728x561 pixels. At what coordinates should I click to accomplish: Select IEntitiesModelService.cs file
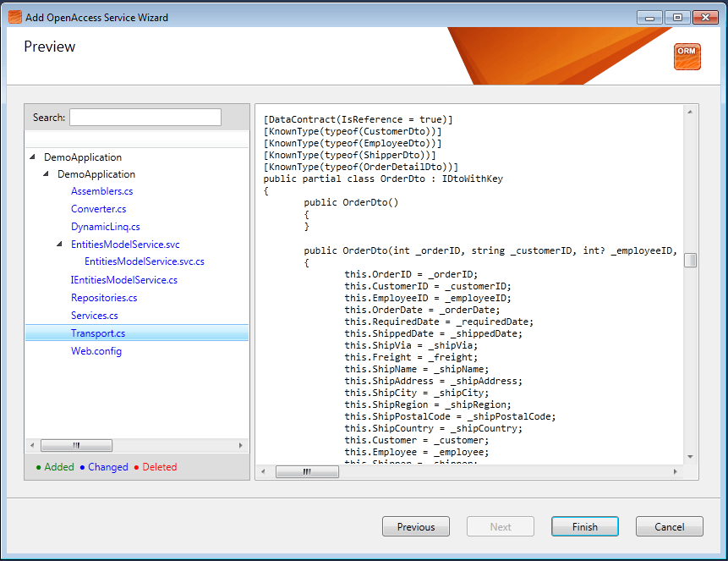[x=124, y=280]
